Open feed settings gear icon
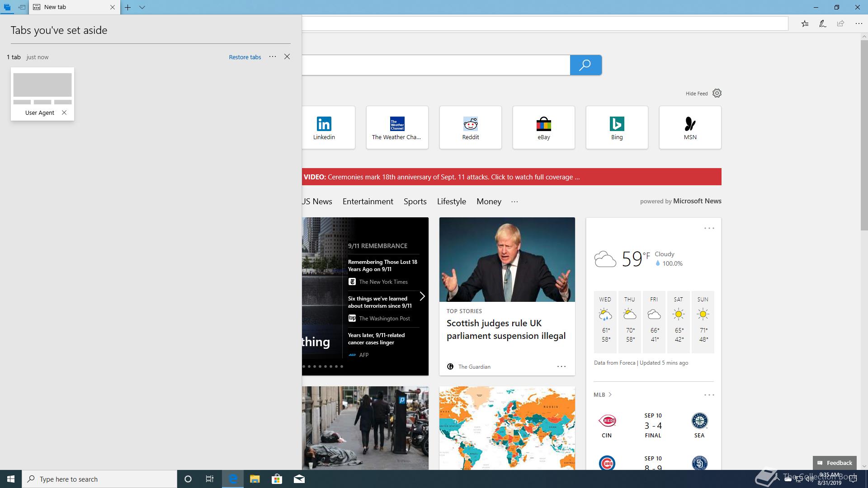This screenshot has height=488, width=868. pyautogui.click(x=717, y=93)
